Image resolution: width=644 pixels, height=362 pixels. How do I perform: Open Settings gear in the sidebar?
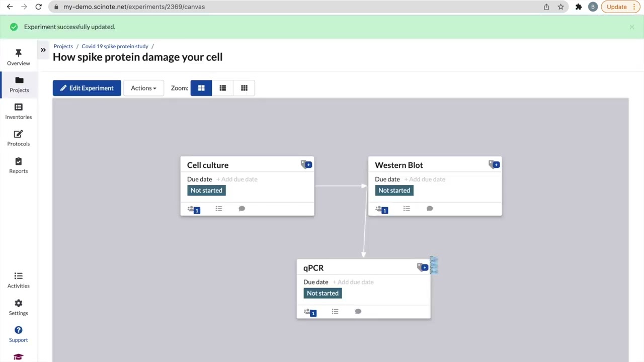pyautogui.click(x=19, y=303)
